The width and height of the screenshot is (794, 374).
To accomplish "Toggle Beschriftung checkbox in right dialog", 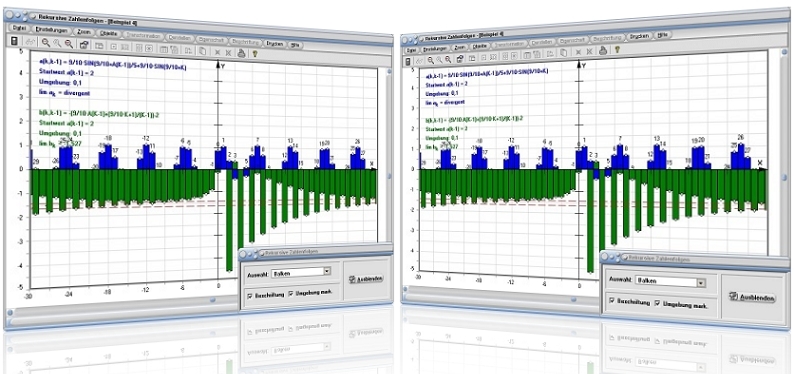I will (x=612, y=302).
